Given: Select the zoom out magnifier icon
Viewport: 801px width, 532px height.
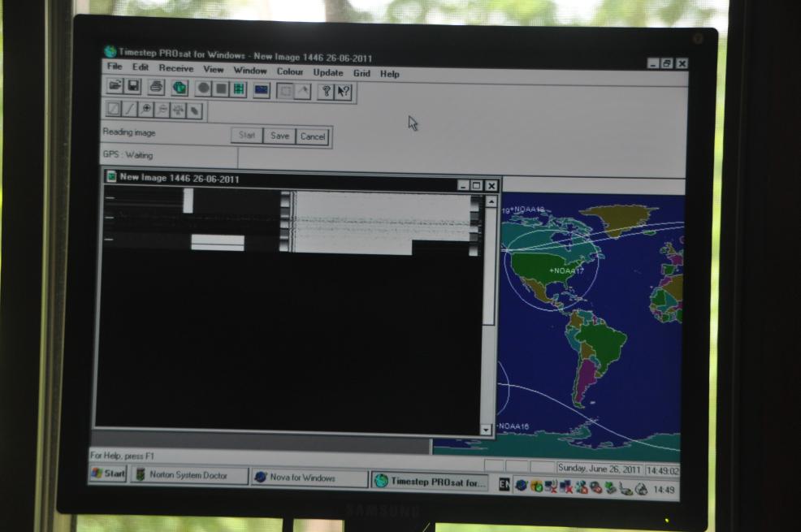Looking at the screenshot, I should (162, 110).
